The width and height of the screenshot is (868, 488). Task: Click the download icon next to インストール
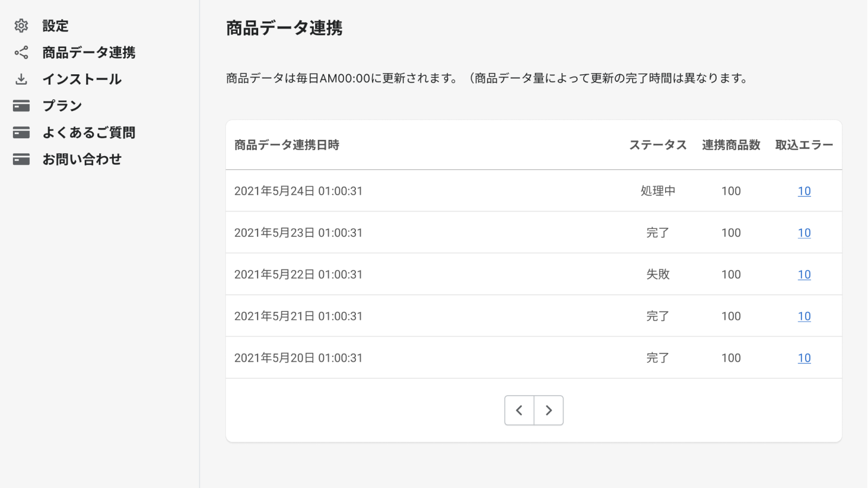21,79
